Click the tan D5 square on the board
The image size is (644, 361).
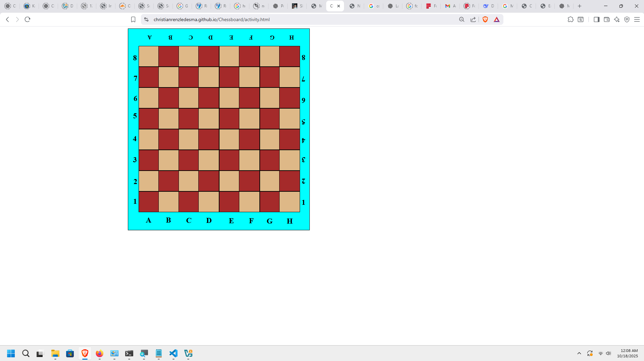209,119
